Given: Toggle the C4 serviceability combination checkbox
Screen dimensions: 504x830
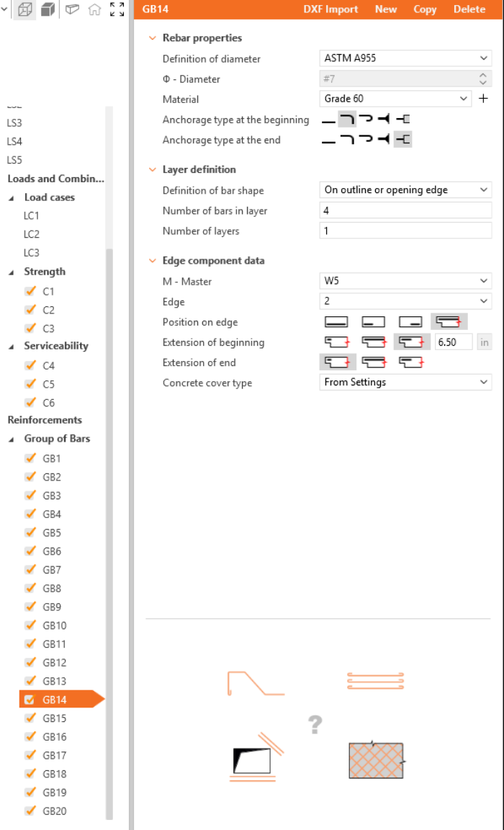Looking at the screenshot, I should (30, 365).
